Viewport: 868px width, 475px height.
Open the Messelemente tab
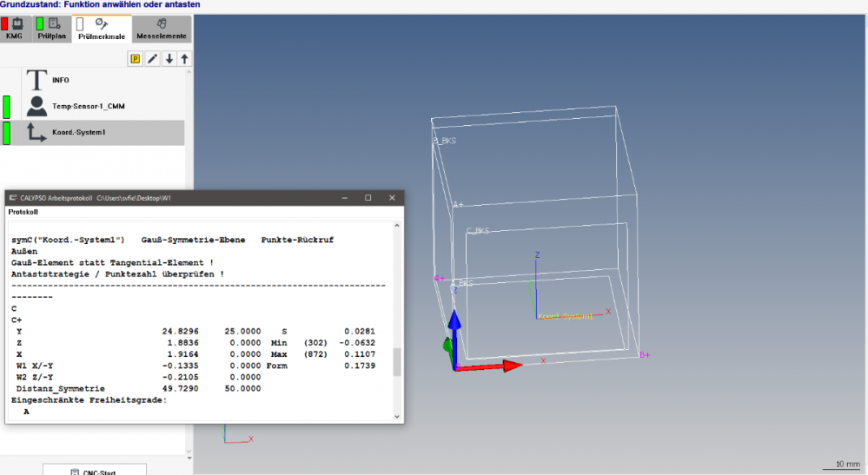point(161,29)
